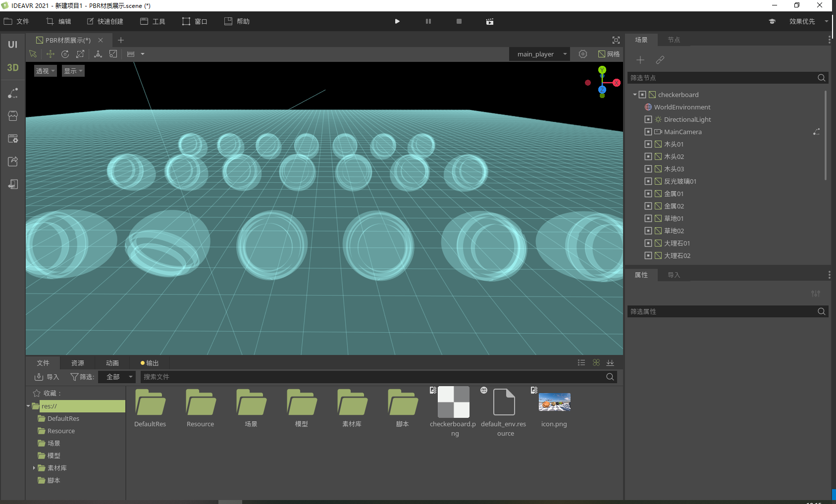Image resolution: width=836 pixels, height=504 pixels.
Task: Activate the rotate tool in viewport toolbar
Action: [x=65, y=54]
